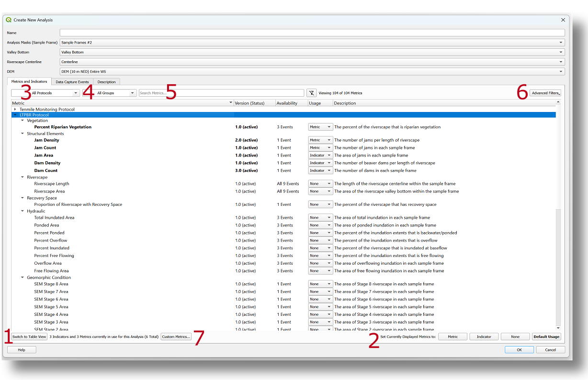This screenshot has width=588, height=380.
Task: Open the All Protocols filter dropdown
Action: click(45, 93)
